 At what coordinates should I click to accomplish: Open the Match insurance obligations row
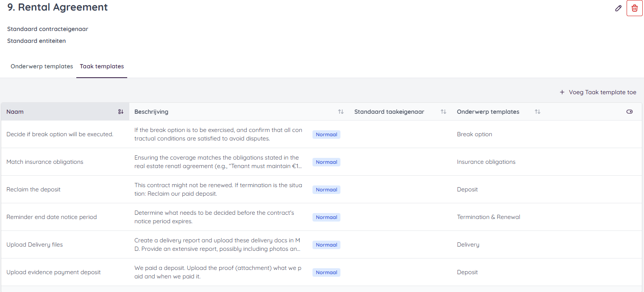click(x=45, y=162)
